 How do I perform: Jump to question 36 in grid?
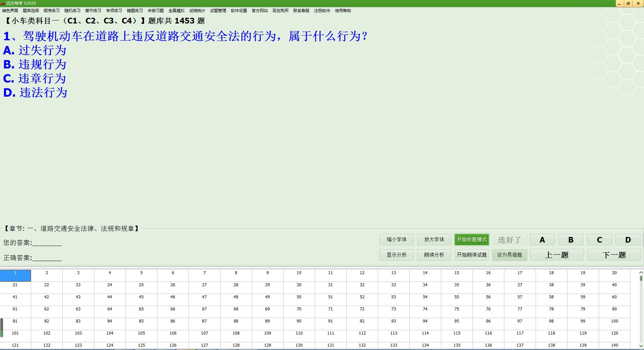488,288
